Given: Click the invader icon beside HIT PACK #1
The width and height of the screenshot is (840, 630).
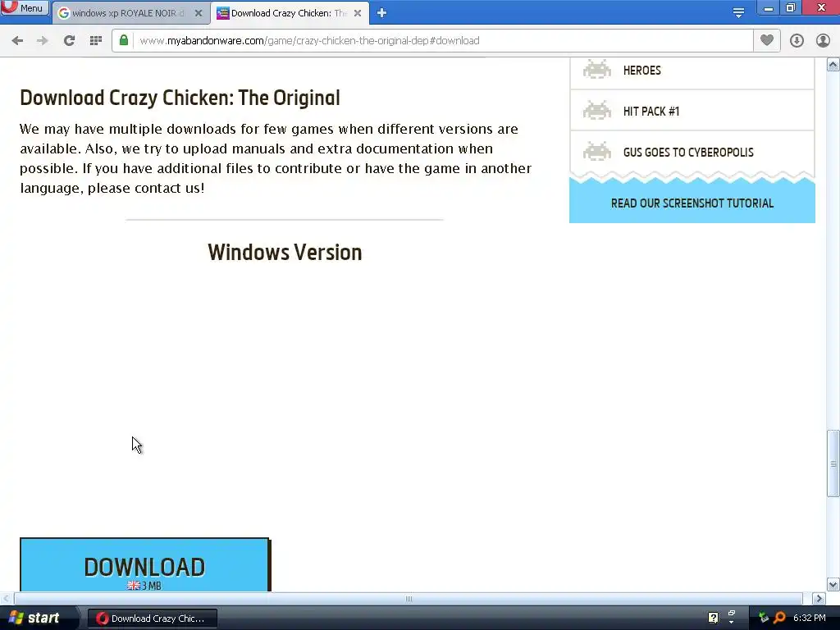Looking at the screenshot, I should click(x=597, y=110).
